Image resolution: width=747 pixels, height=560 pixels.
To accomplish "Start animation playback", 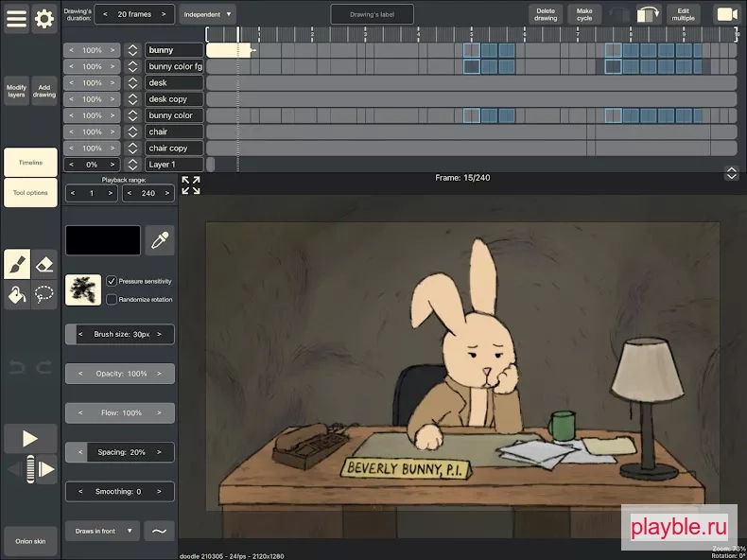I will 30,439.
